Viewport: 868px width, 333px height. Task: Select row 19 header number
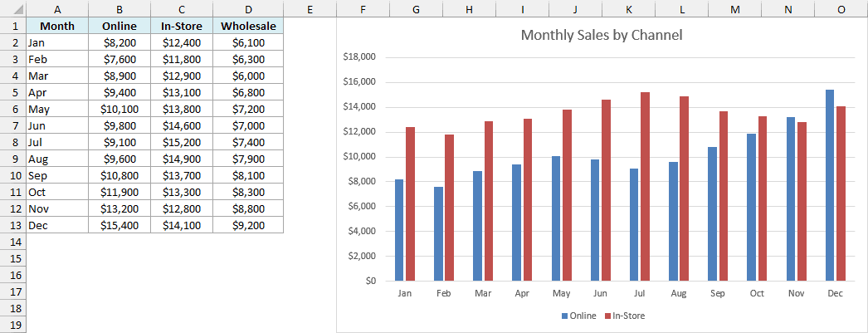pyautogui.click(x=13, y=326)
